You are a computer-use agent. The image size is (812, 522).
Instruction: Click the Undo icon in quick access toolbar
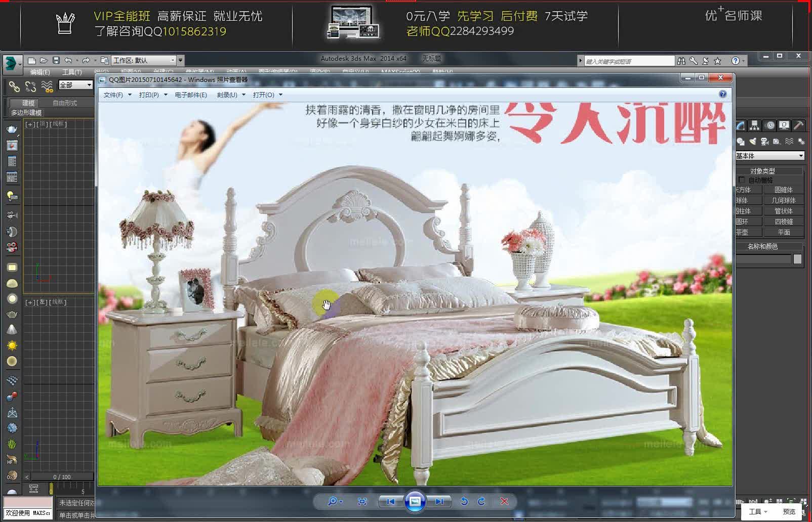pyautogui.click(x=69, y=61)
